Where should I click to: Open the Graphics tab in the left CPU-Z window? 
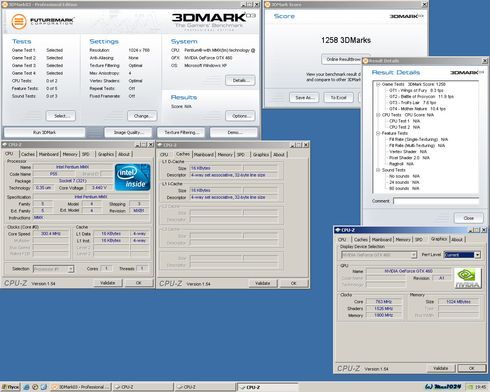[x=106, y=154]
